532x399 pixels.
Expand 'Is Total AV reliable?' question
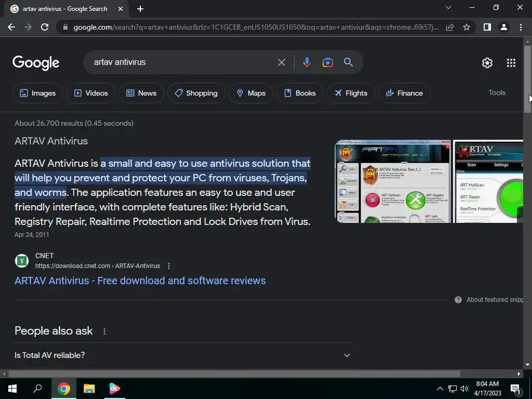click(183, 355)
